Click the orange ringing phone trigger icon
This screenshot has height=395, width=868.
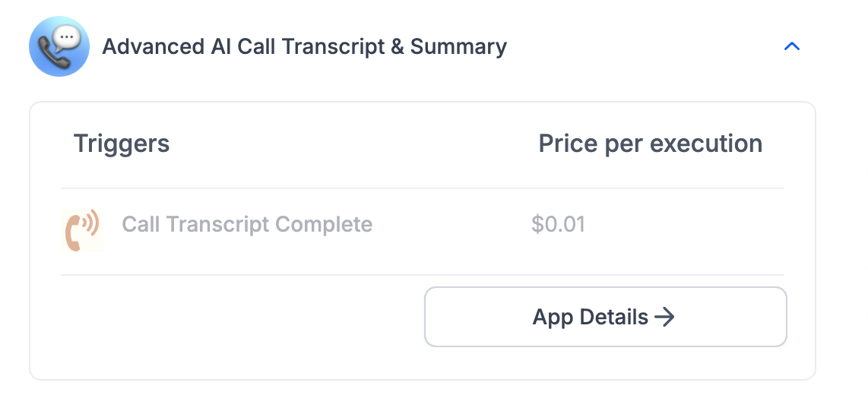tap(82, 230)
